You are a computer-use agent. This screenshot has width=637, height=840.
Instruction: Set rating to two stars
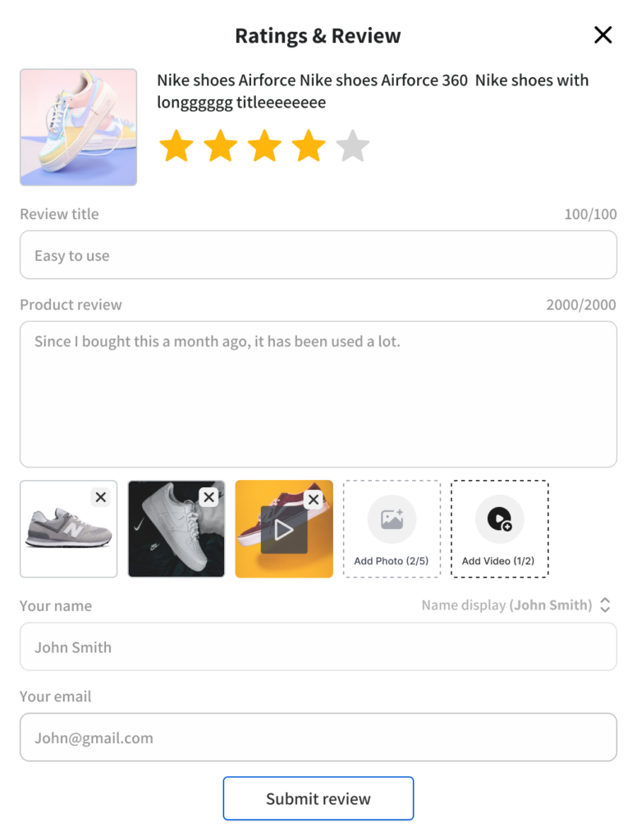(220, 146)
